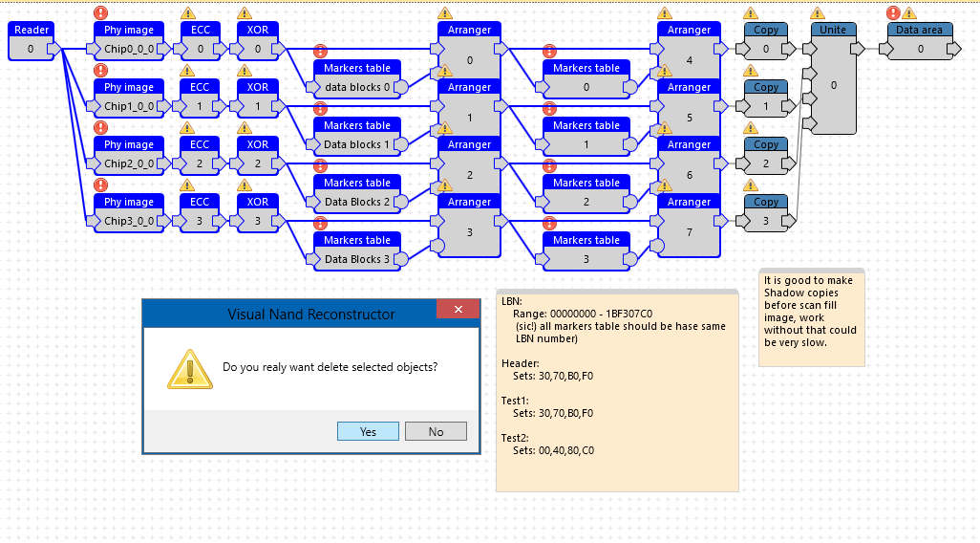The height and width of the screenshot is (543, 980).
Task: Select the Arranger 0 node
Action: point(469,50)
